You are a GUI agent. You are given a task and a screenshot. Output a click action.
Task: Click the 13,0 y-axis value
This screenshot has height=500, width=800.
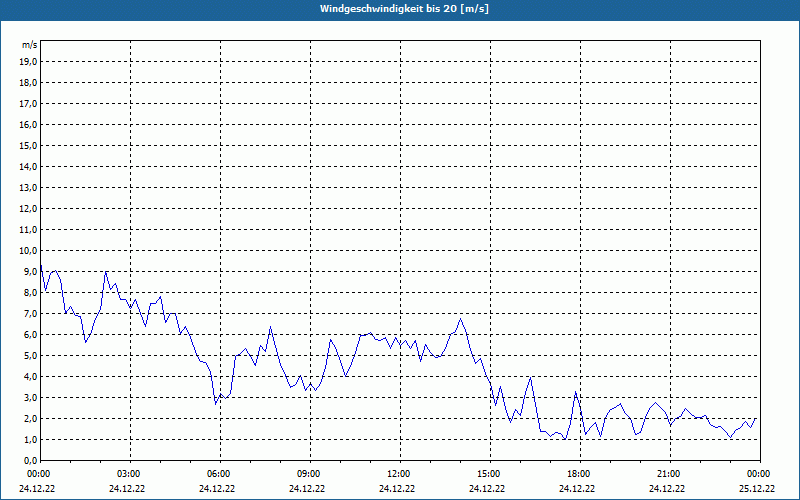28,188
